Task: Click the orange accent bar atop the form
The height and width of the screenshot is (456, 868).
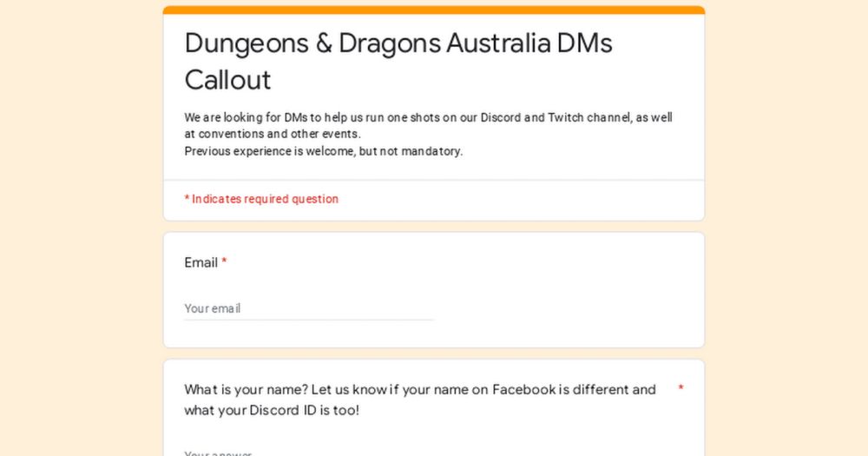Action: [434, 10]
